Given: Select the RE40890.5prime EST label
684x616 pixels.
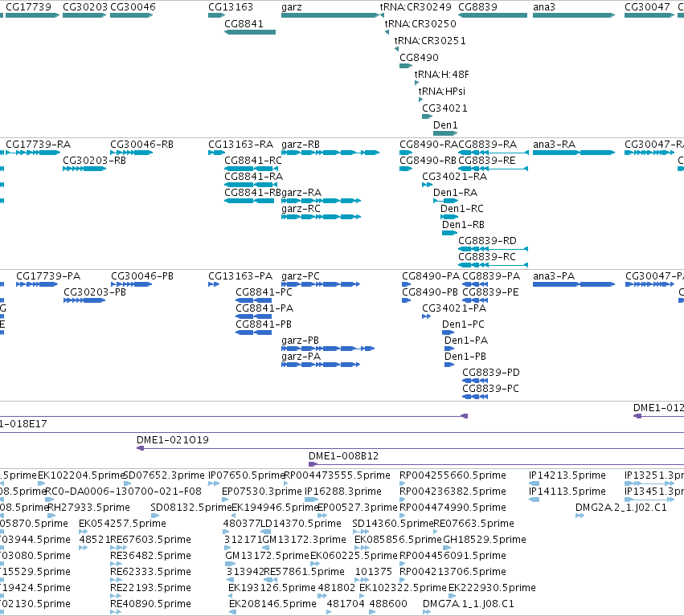Looking at the screenshot, I should 150,604.
